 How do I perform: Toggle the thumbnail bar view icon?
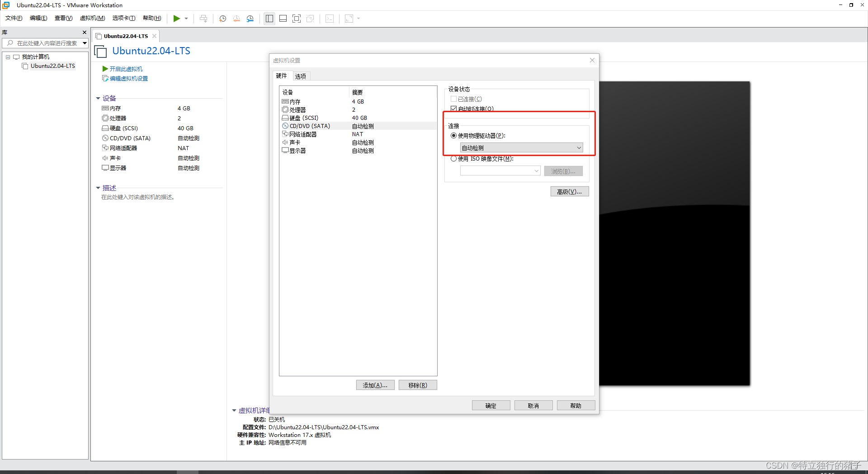(x=283, y=19)
